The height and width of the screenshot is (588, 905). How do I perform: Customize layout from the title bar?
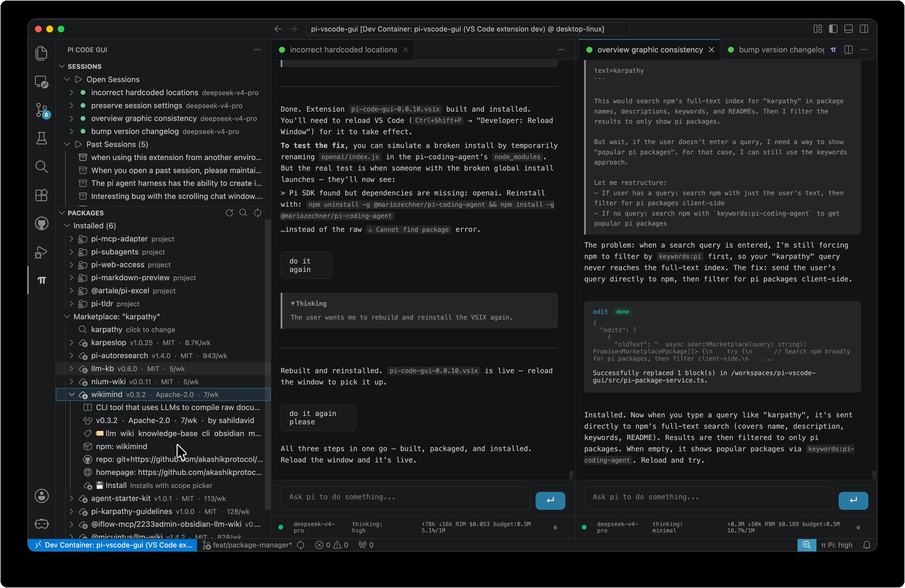coord(818,29)
